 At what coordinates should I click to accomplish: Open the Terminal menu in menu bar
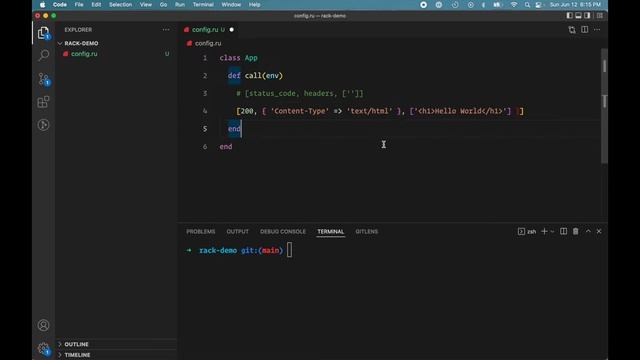point(203,4)
